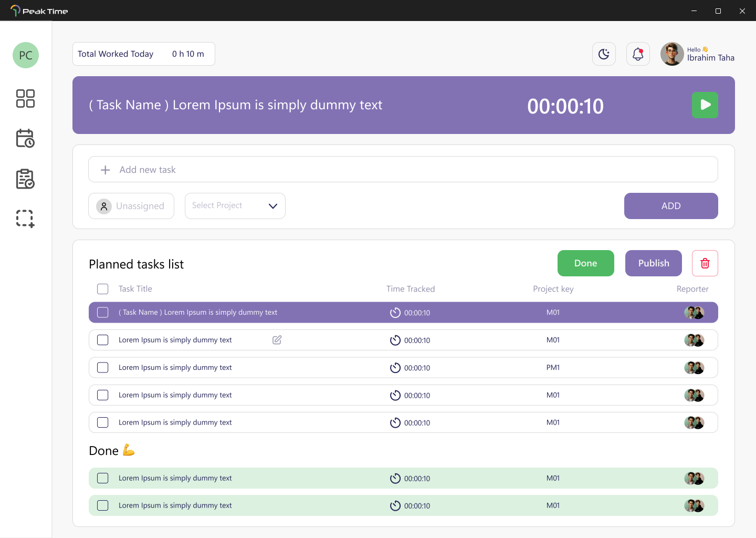
Task: Click the edit pencil icon on second task
Action: tap(277, 340)
